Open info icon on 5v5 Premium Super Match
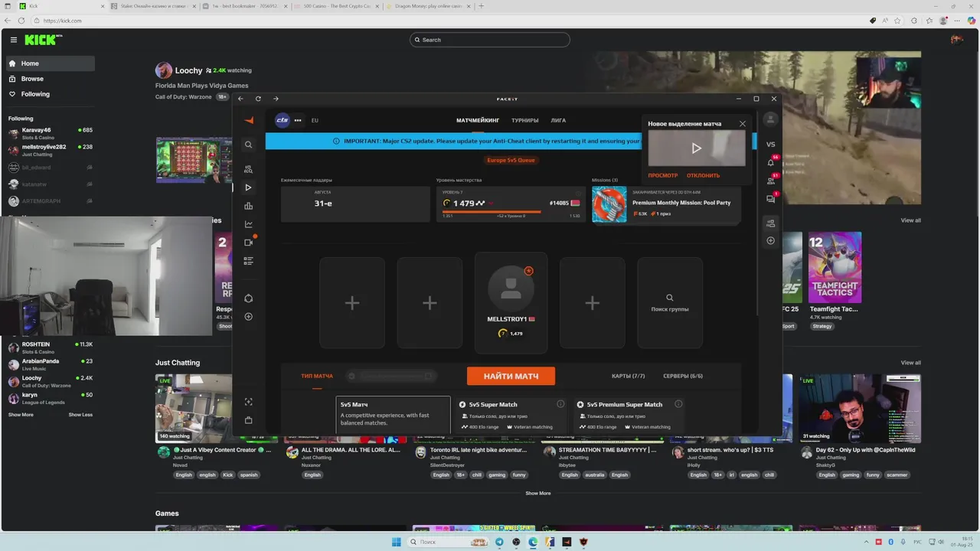Image resolution: width=980 pixels, height=551 pixels. pos(678,404)
